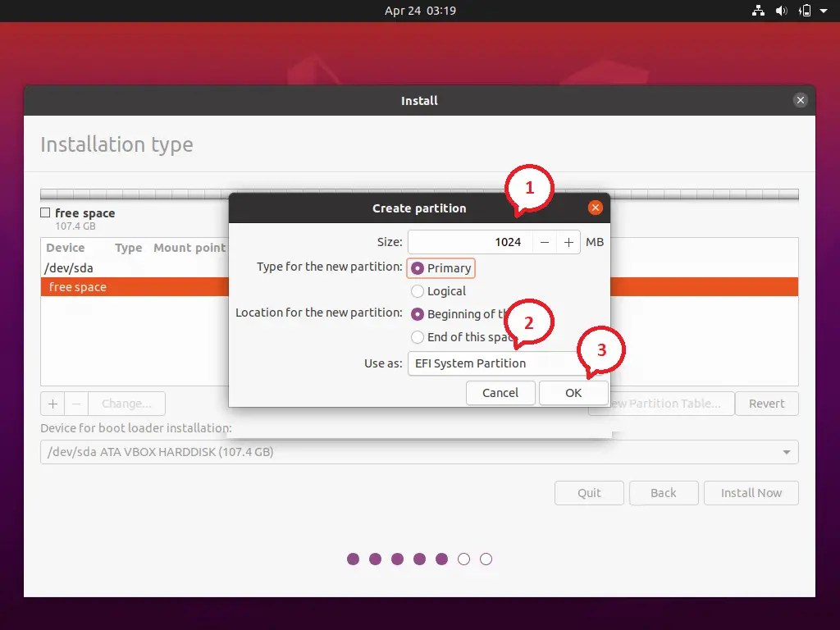Select the Logical partition radio button
Image resolution: width=840 pixels, height=630 pixels.
[x=418, y=290]
